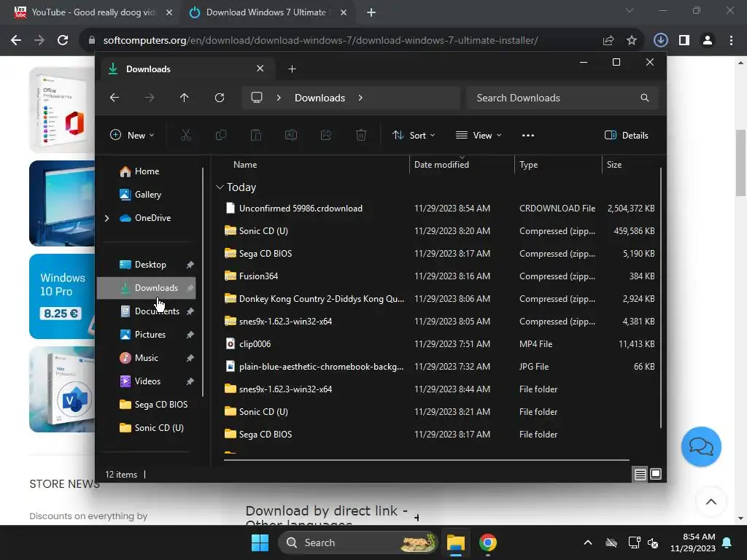This screenshot has width=747, height=560.
Task: Switch to details list view icon in status bar
Action: point(640,474)
